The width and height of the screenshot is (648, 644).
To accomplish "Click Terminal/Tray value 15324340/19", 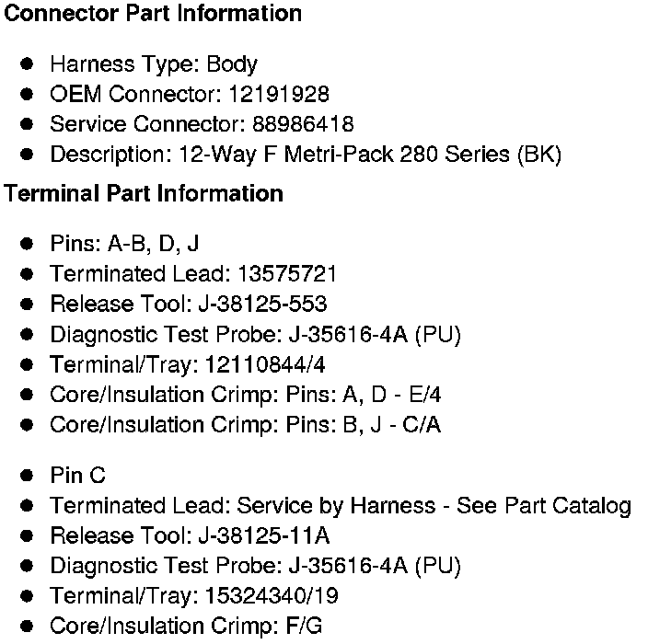I will click(269, 596).
